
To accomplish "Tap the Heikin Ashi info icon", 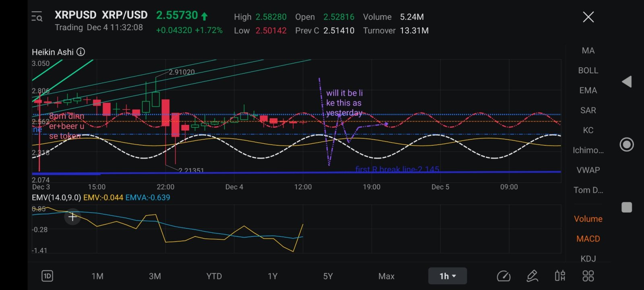I will point(81,52).
